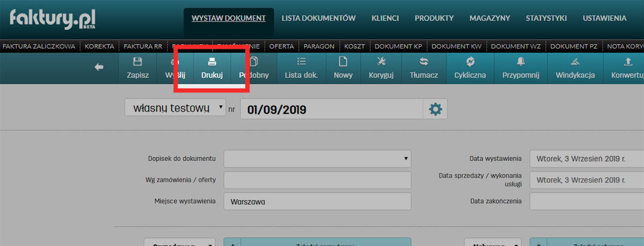
Task: Focus the Wg zamówienia / oferty field
Action: point(317,180)
